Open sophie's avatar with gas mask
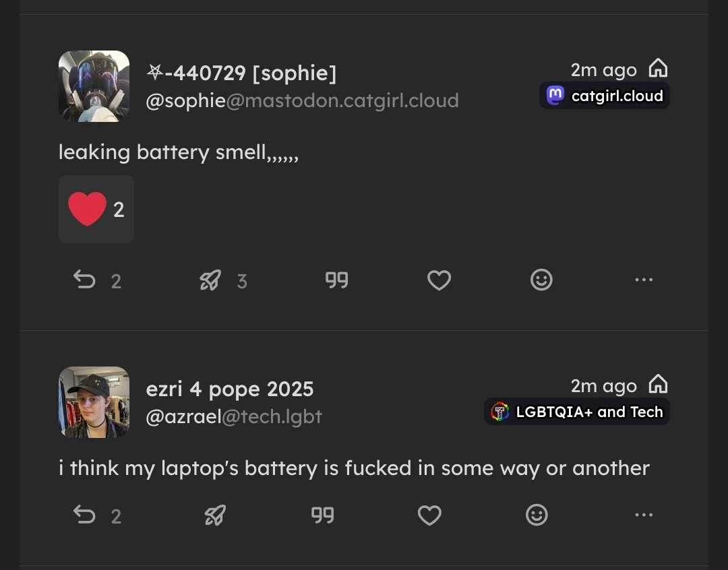 94,86
